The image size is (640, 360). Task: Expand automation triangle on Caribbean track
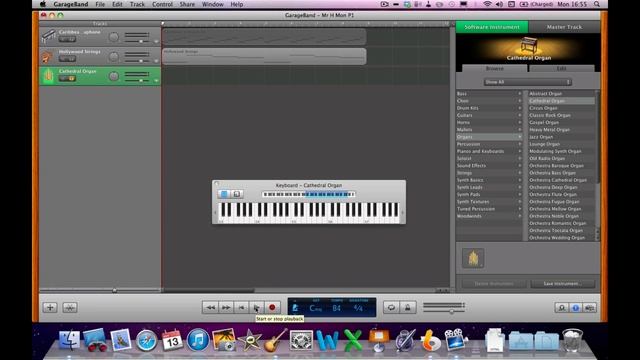[156, 42]
